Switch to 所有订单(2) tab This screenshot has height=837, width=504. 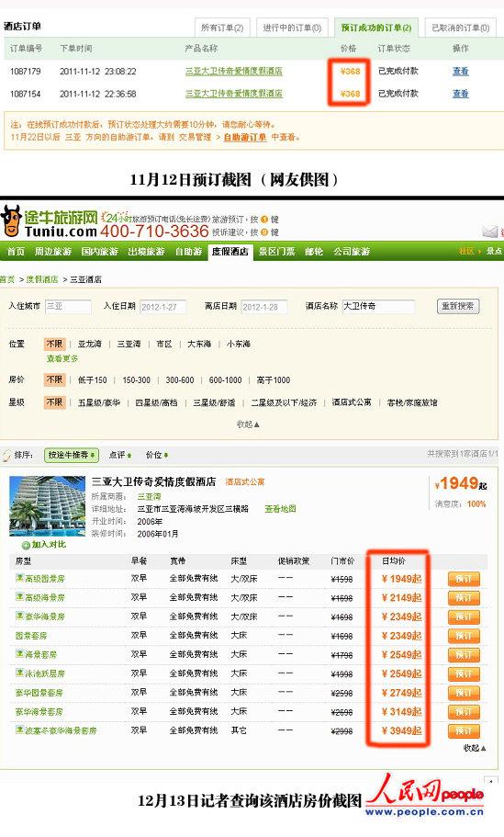222,28
